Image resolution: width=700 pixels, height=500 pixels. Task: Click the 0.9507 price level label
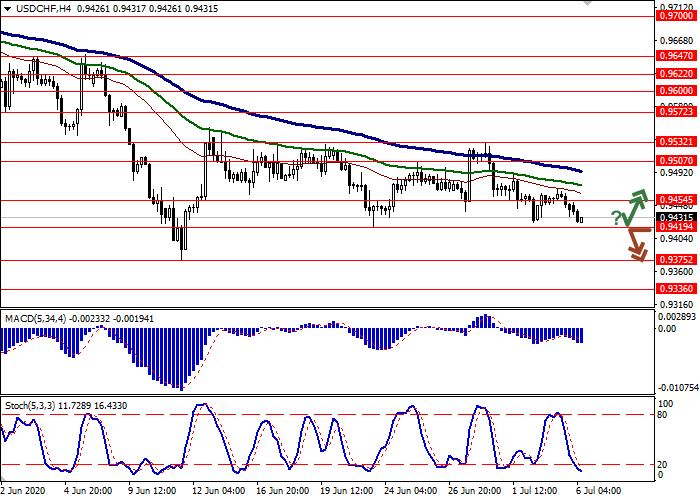[676, 160]
